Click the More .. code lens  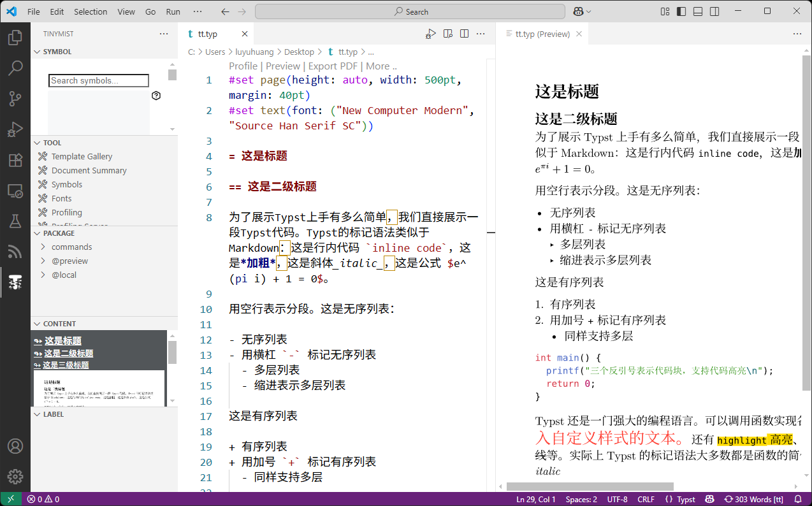tap(381, 66)
